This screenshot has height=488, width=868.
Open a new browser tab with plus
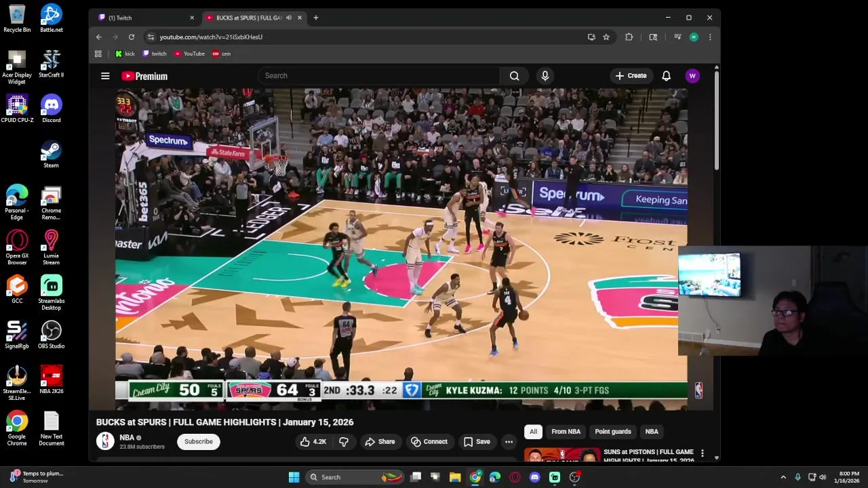click(x=315, y=18)
